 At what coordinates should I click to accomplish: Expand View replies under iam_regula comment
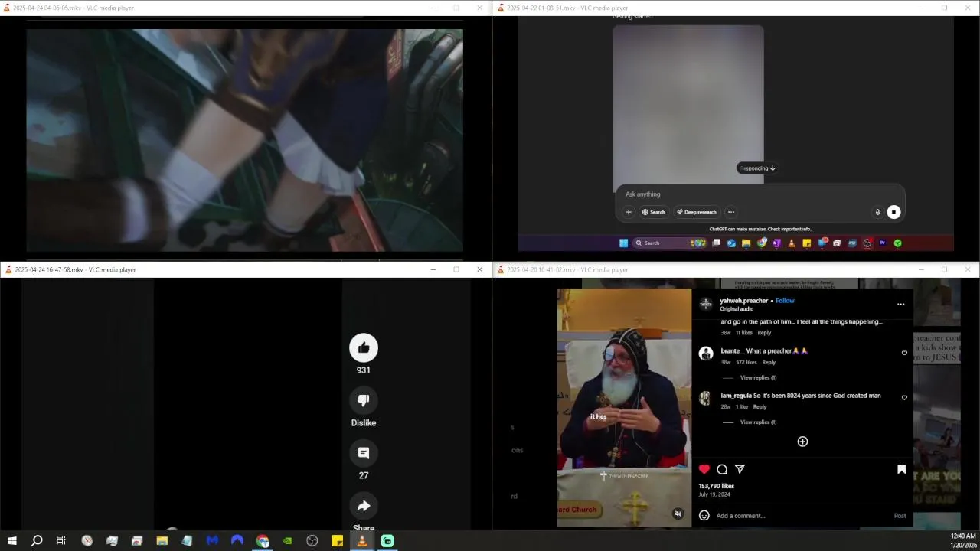coord(758,422)
